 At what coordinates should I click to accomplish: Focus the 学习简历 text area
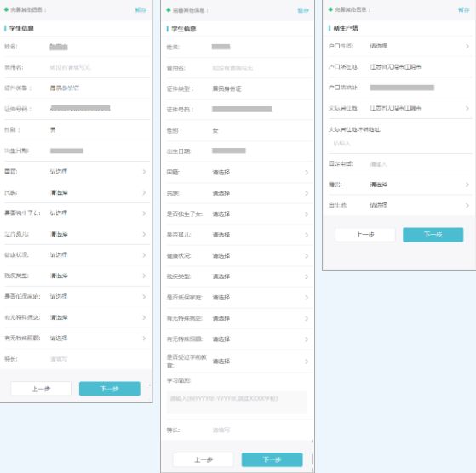(x=237, y=402)
